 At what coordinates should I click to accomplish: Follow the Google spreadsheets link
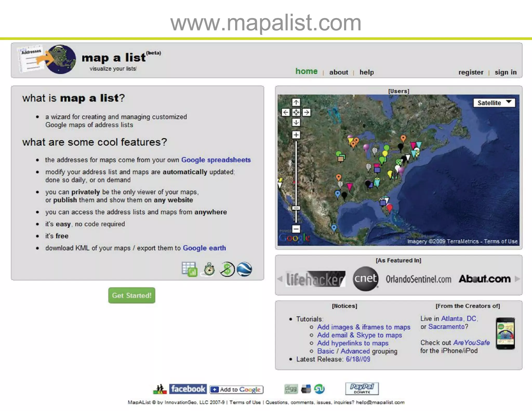(216, 160)
